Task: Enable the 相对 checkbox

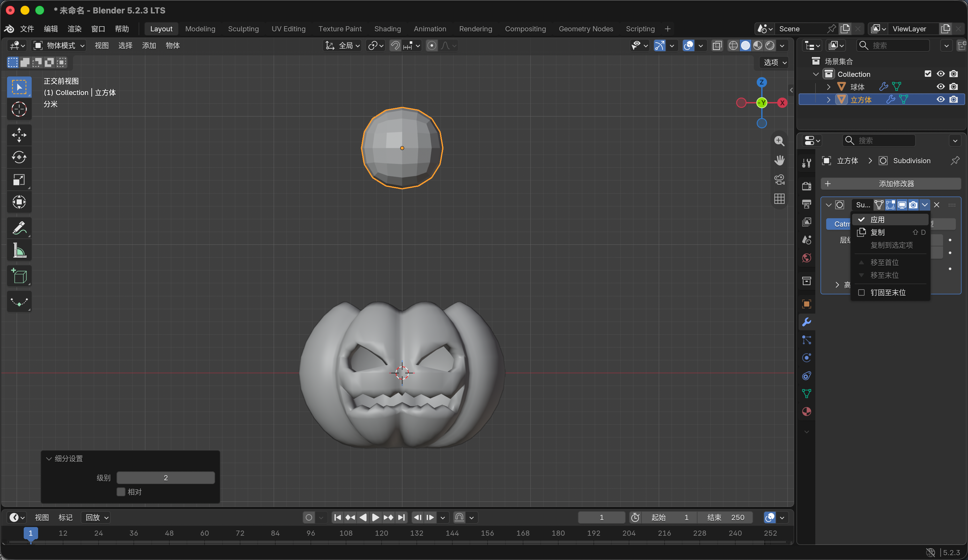Action: pyautogui.click(x=121, y=492)
